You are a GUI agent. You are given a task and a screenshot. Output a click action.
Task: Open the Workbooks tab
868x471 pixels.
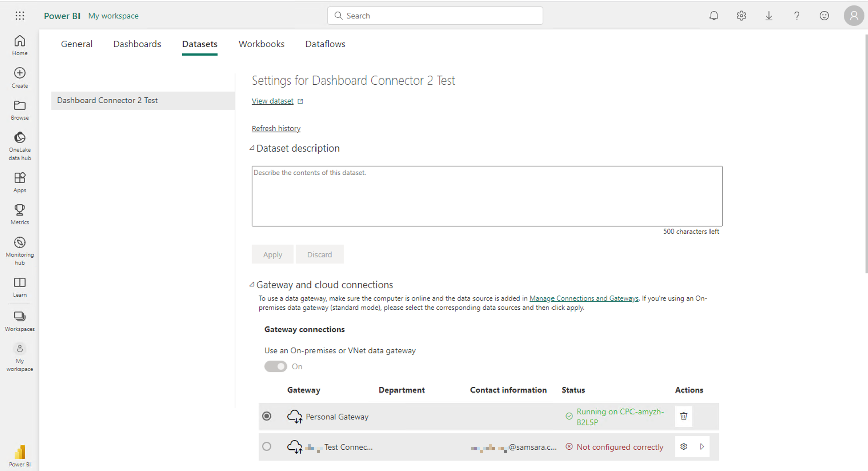point(261,44)
